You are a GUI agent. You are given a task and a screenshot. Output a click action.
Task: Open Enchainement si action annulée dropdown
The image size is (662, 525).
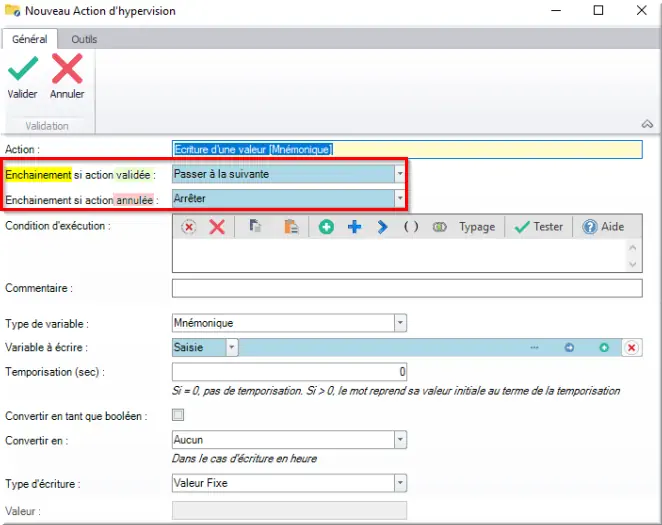pyautogui.click(x=399, y=198)
